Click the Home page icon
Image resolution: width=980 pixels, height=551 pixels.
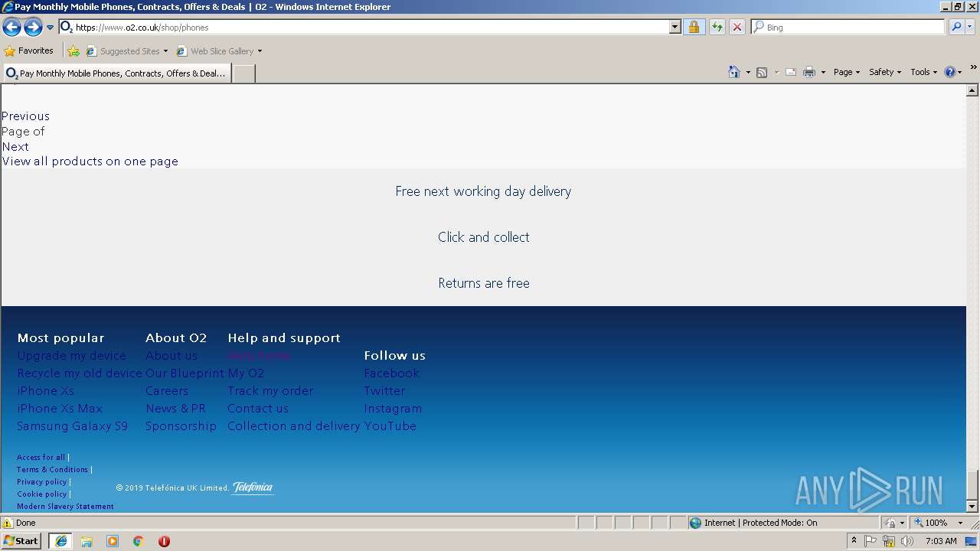733,72
